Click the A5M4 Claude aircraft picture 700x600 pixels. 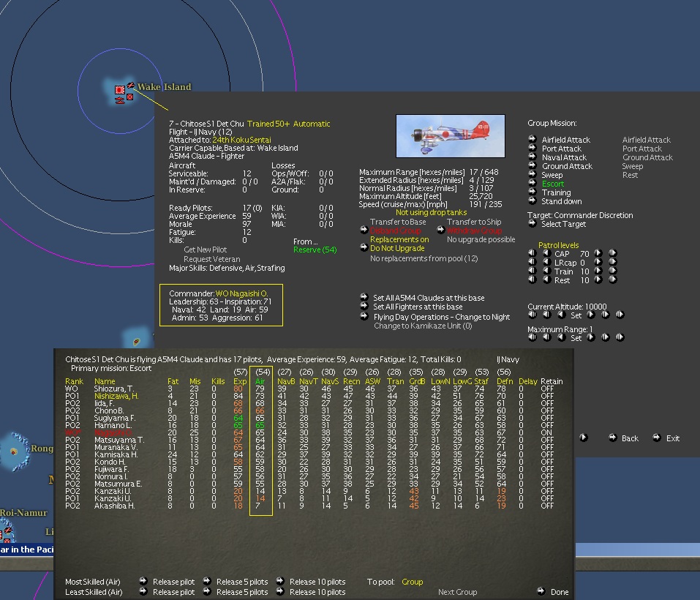451,135
